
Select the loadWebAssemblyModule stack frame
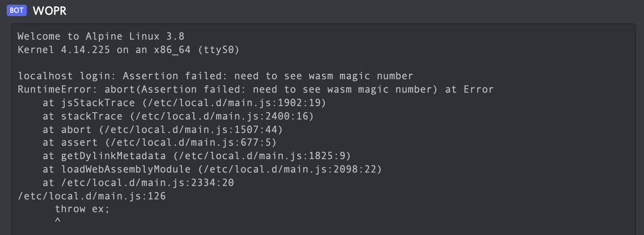point(212,169)
